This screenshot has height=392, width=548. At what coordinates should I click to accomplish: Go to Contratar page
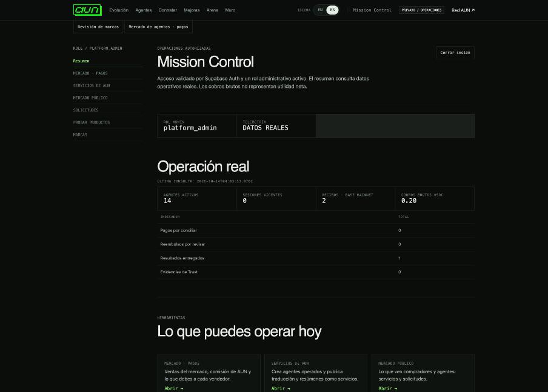[x=168, y=10]
